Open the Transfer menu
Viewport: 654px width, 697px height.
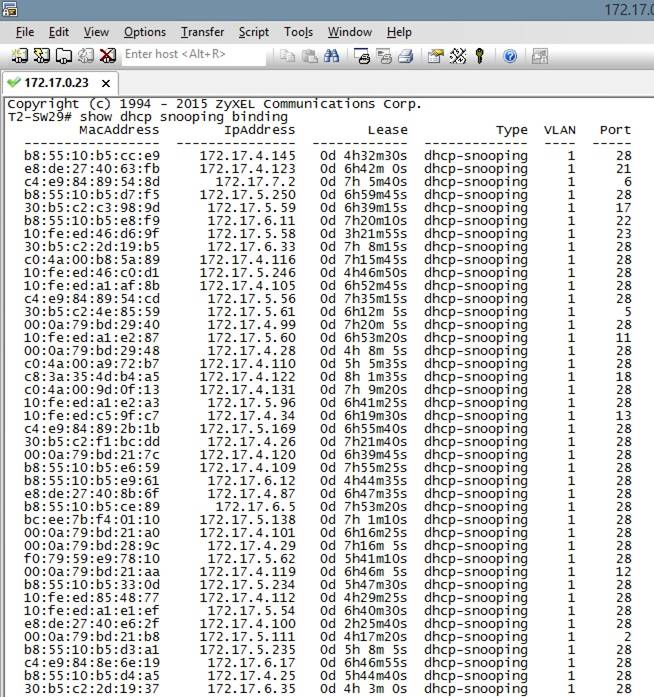202,32
